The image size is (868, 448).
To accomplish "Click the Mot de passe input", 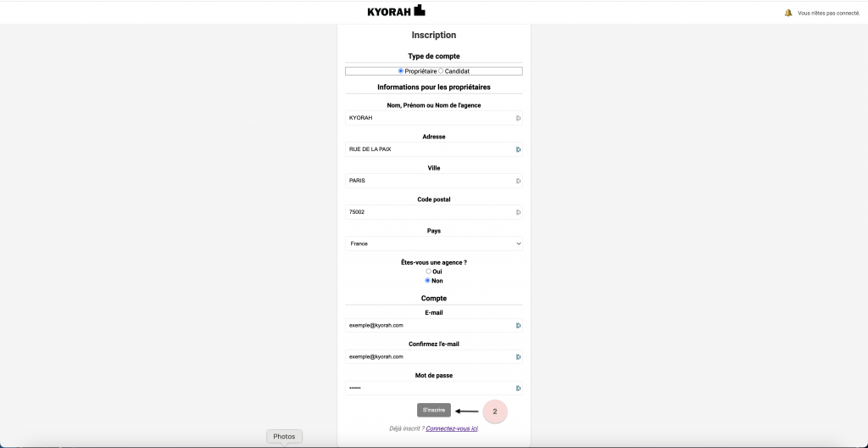I will click(x=428, y=389).
